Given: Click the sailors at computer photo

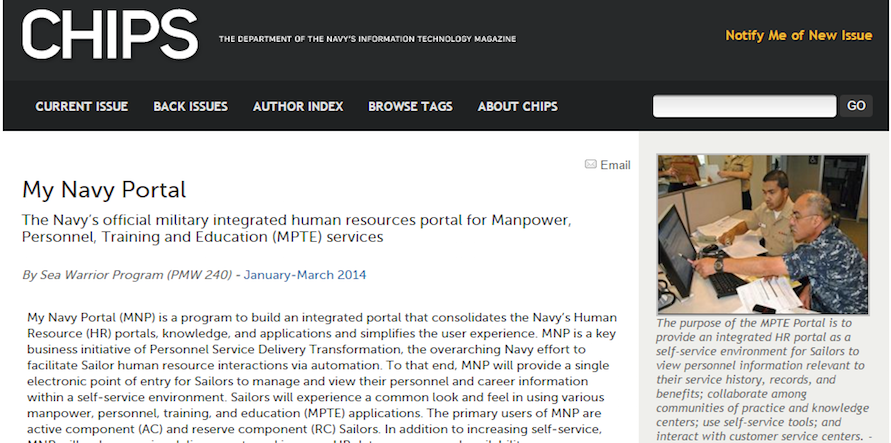Looking at the screenshot, I should [763, 234].
